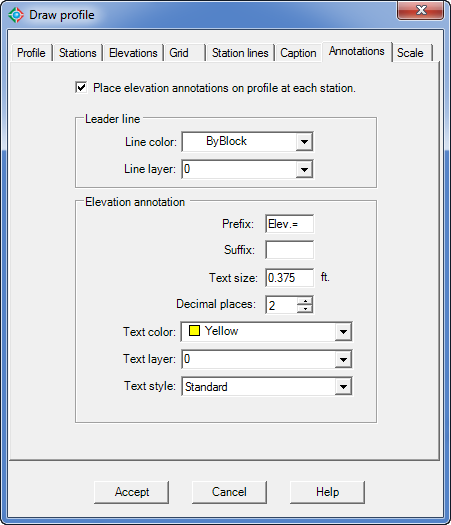This screenshot has height=525, width=451.
Task: Close the Draw profile dialog
Action: pyautogui.click(x=421, y=10)
